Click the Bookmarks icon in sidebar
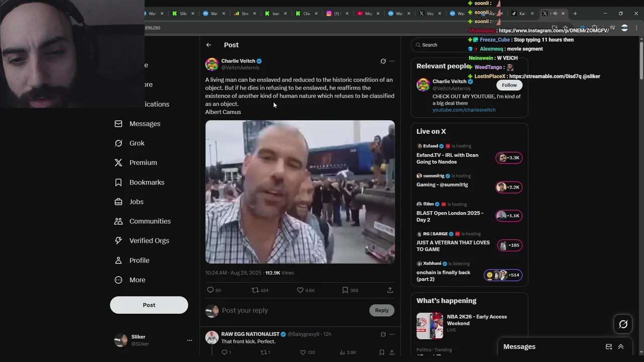 pyautogui.click(x=118, y=183)
